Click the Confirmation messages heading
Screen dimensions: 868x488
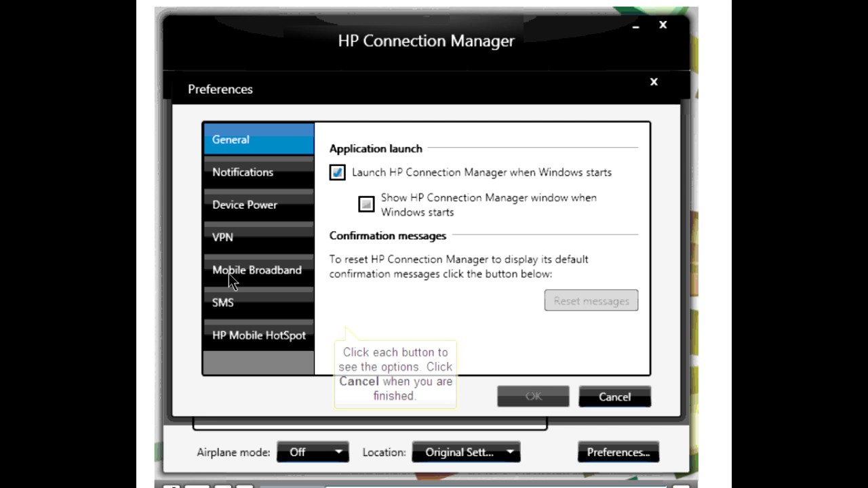(388, 235)
